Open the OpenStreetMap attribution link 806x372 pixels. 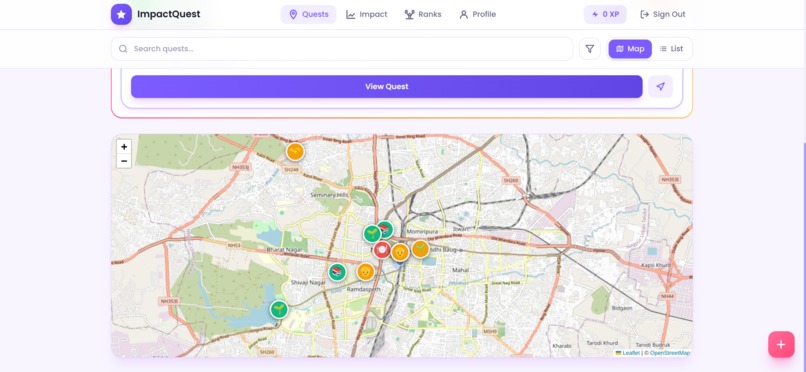(x=670, y=353)
